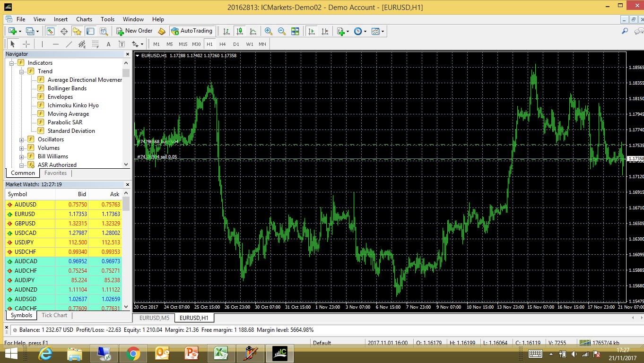644x363 pixels.
Task: Select the text label tool
Action: click(x=122, y=44)
